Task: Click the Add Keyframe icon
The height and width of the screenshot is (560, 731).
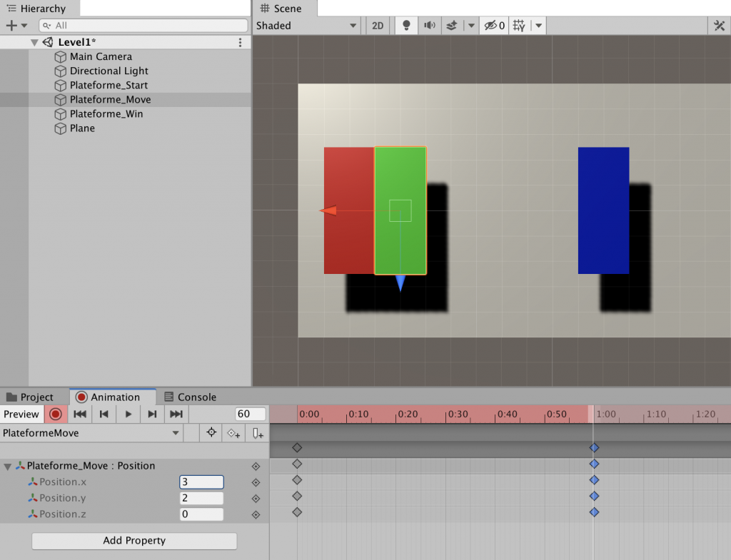Action: click(x=233, y=433)
